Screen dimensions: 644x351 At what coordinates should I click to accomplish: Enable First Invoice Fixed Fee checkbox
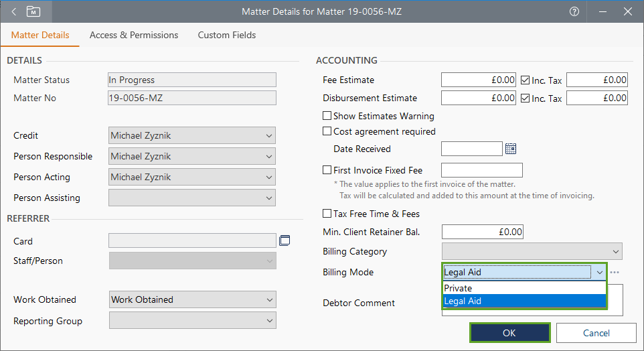tap(327, 170)
